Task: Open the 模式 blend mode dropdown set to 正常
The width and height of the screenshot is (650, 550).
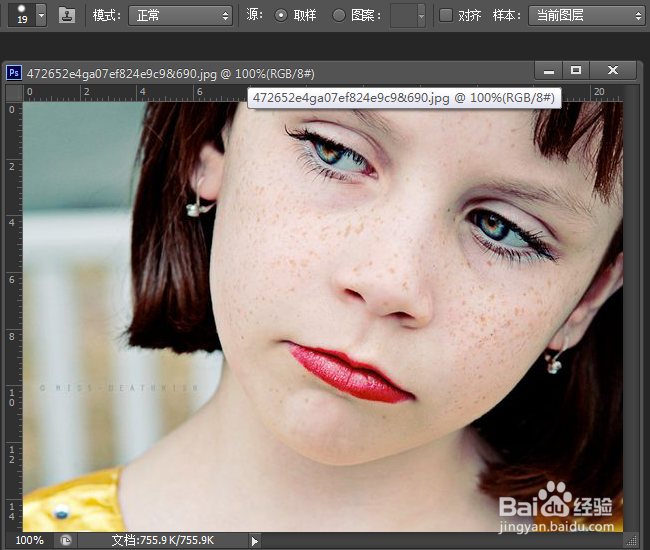Action: click(x=180, y=16)
